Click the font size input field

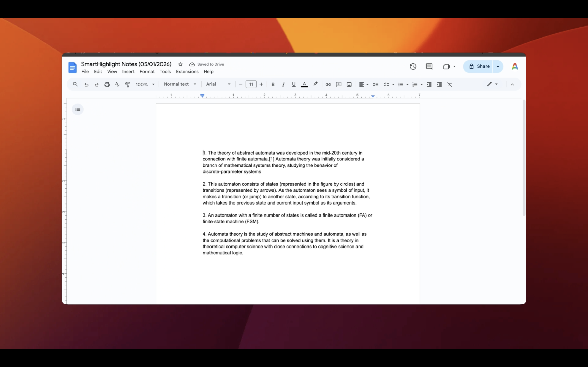tap(251, 84)
